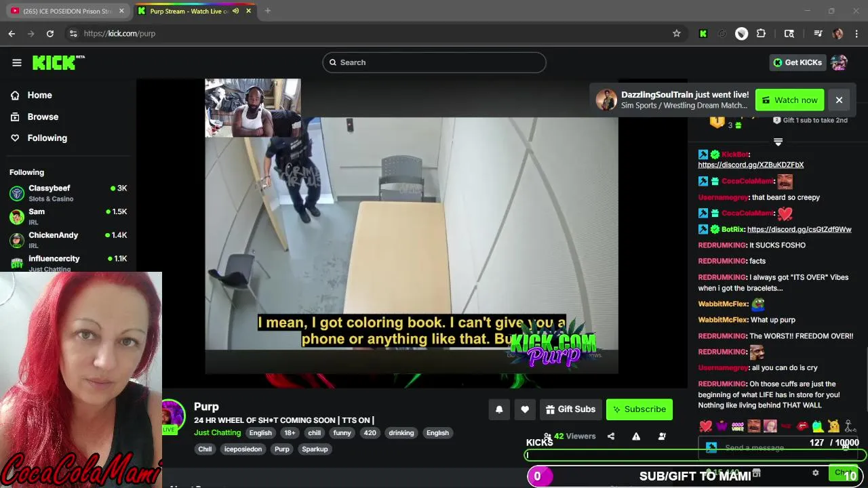Click the streamer webcam in the video
This screenshot has height=488, width=868.
pyautogui.click(x=253, y=108)
